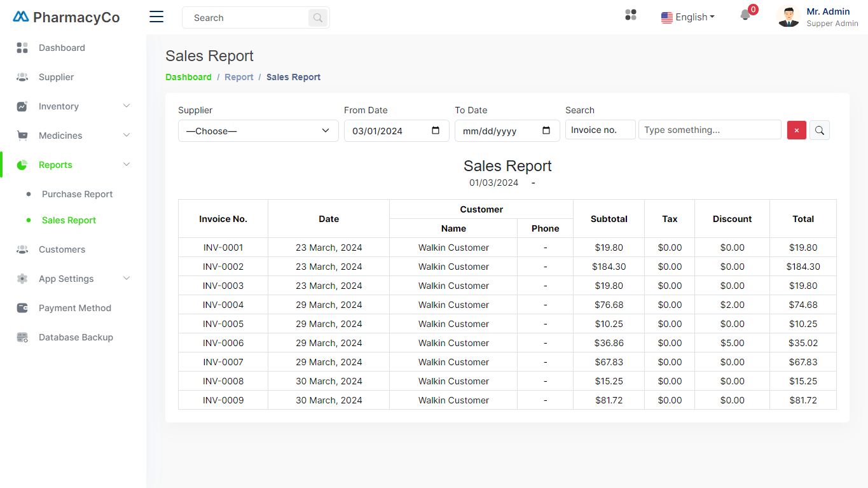Open calendar picker in From Date field
The height and width of the screenshot is (488, 868).
[x=436, y=130]
